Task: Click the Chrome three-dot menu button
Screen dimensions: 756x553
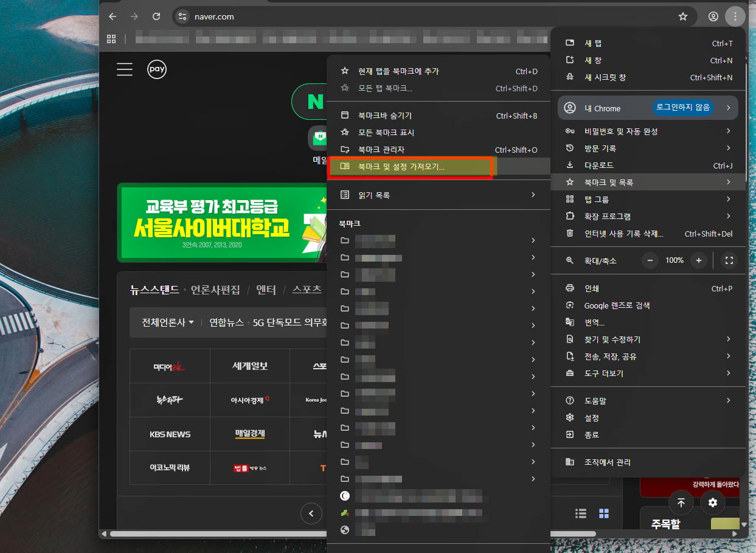Action: coord(735,16)
